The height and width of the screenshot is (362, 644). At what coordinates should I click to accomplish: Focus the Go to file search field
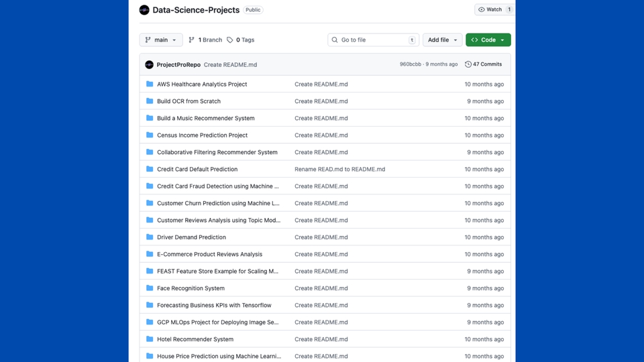(373, 40)
